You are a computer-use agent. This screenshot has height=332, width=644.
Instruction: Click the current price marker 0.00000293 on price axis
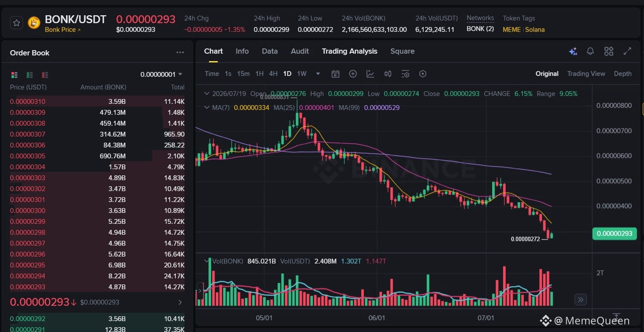click(x=614, y=233)
